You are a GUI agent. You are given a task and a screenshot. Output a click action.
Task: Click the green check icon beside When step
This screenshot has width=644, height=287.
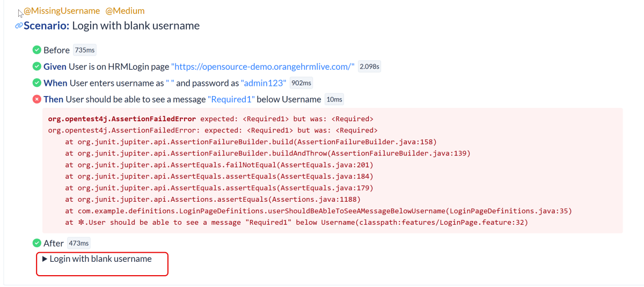[x=36, y=83]
